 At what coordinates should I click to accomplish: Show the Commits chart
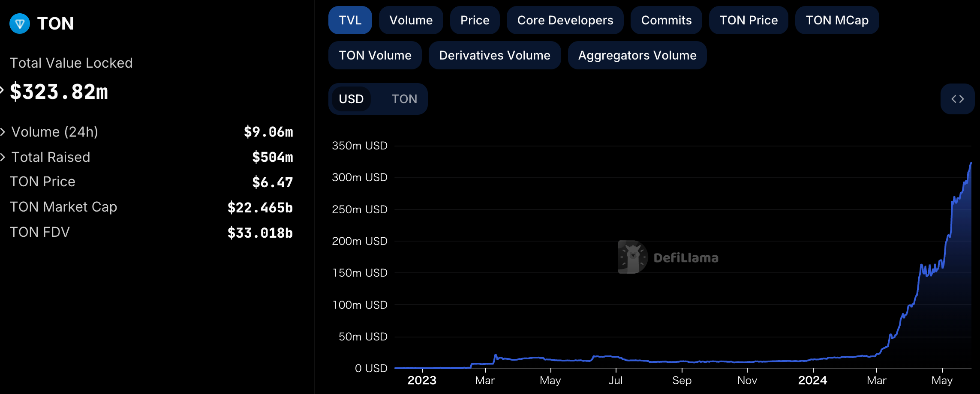click(666, 20)
